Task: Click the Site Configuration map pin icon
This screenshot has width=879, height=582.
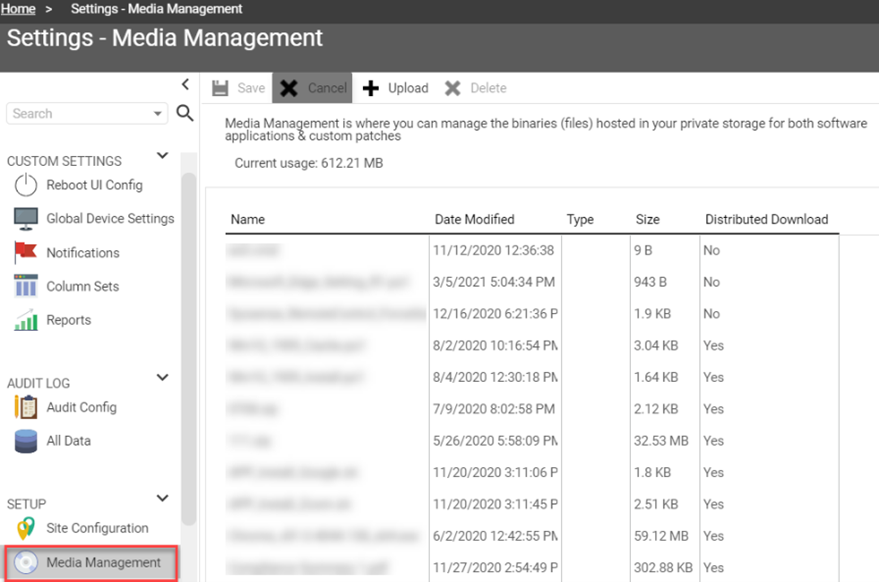Action: tap(26, 528)
